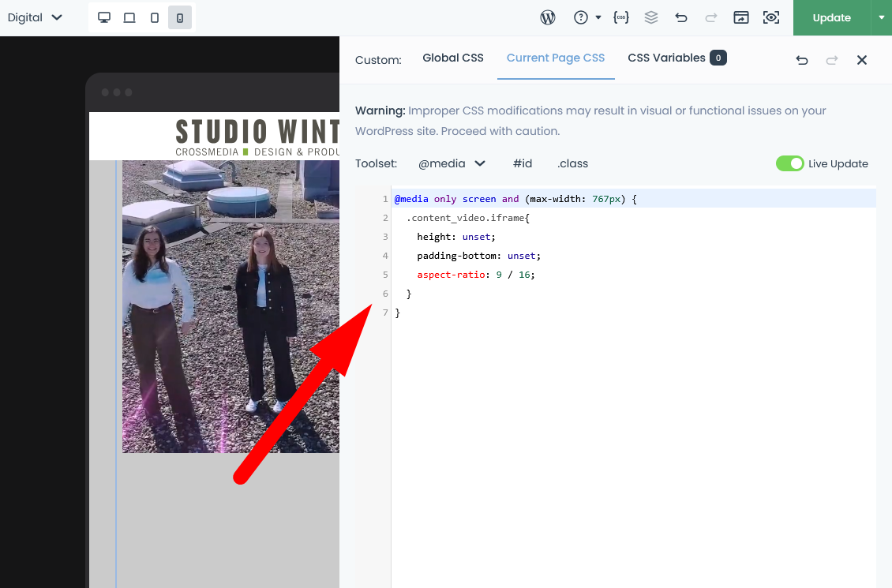Click the green Update button
892x588 pixels.
click(x=831, y=17)
